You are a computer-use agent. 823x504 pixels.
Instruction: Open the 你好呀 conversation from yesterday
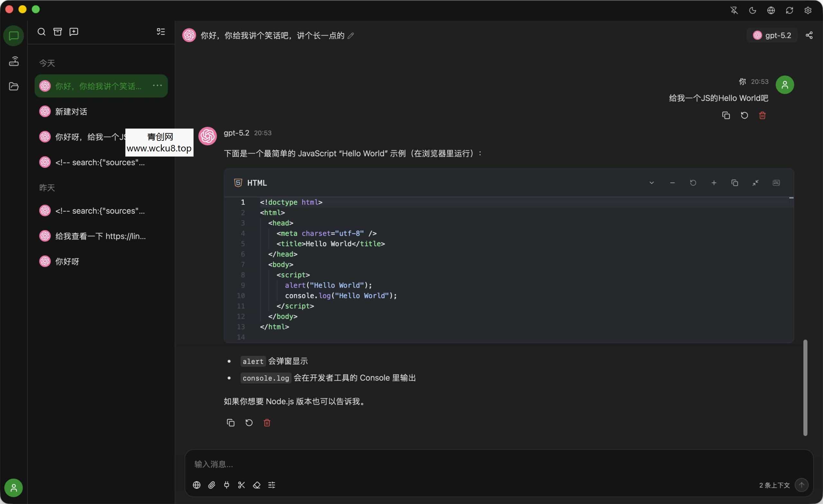67,262
